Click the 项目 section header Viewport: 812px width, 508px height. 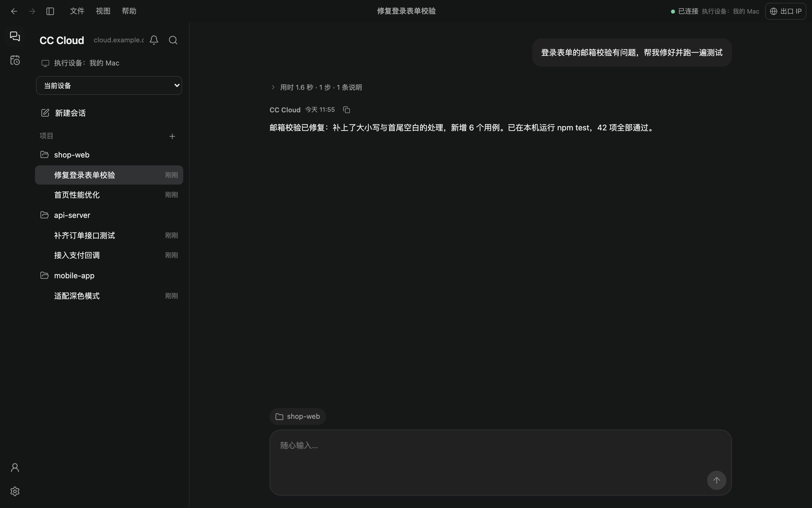46,136
